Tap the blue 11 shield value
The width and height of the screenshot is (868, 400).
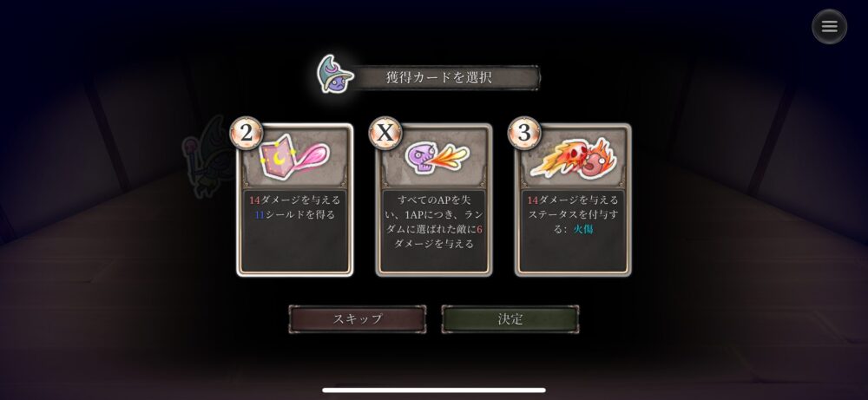259,214
